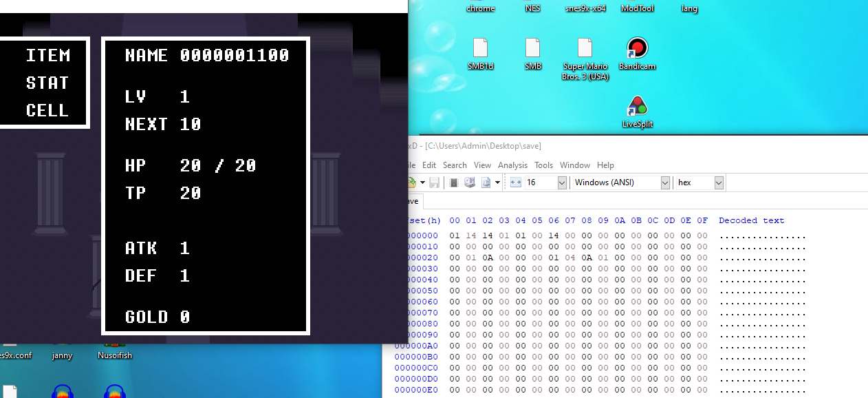Open the Bandicam desktop shortcut
This screenshot has height=398, width=868.
pos(637,54)
